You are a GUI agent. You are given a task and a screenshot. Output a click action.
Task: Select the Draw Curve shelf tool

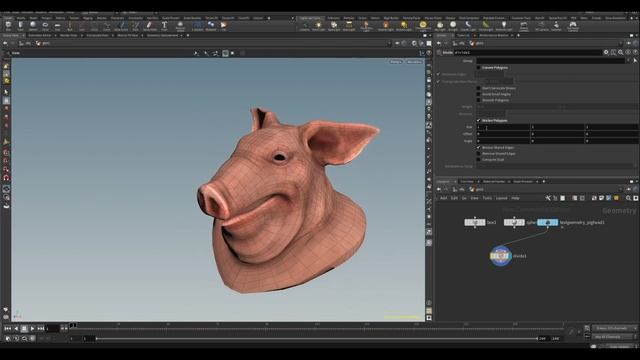[x=121, y=26]
